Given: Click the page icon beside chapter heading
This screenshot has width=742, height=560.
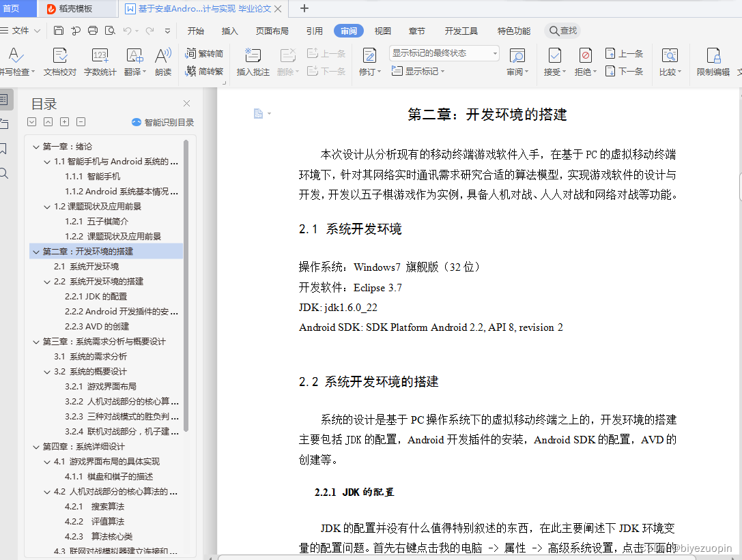Looking at the screenshot, I should pos(259,113).
